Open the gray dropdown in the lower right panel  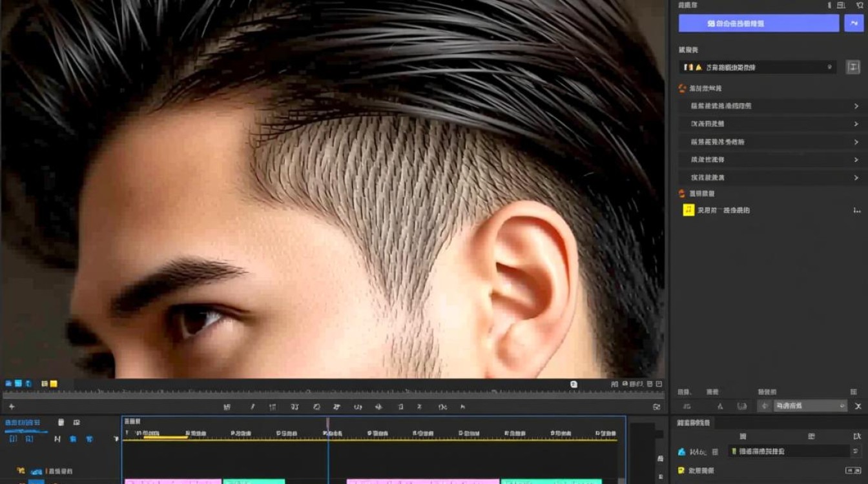click(811, 406)
